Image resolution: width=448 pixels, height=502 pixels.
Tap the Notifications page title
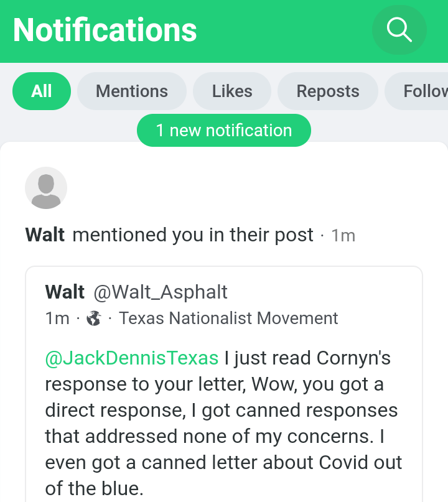(x=105, y=30)
